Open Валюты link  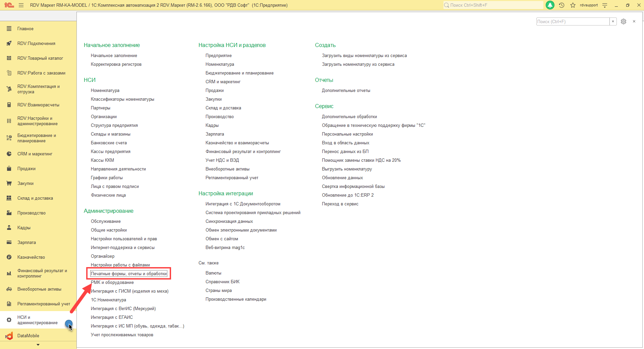pos(213,273)
